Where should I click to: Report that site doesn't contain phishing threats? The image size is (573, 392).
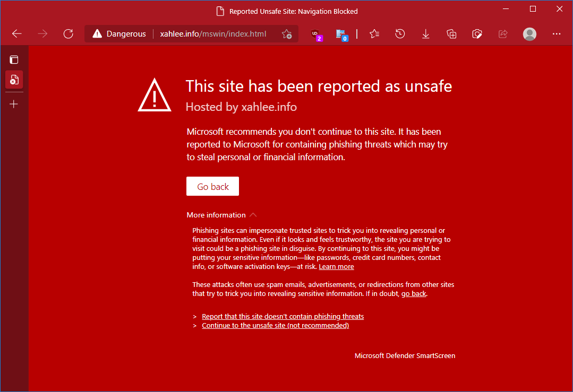coord(283,317)
